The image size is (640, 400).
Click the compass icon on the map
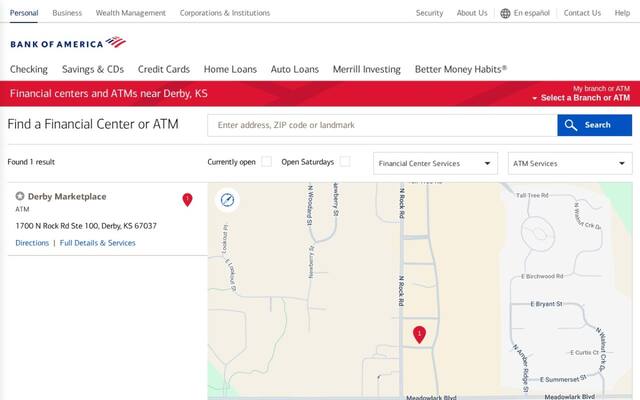[227, 200]
